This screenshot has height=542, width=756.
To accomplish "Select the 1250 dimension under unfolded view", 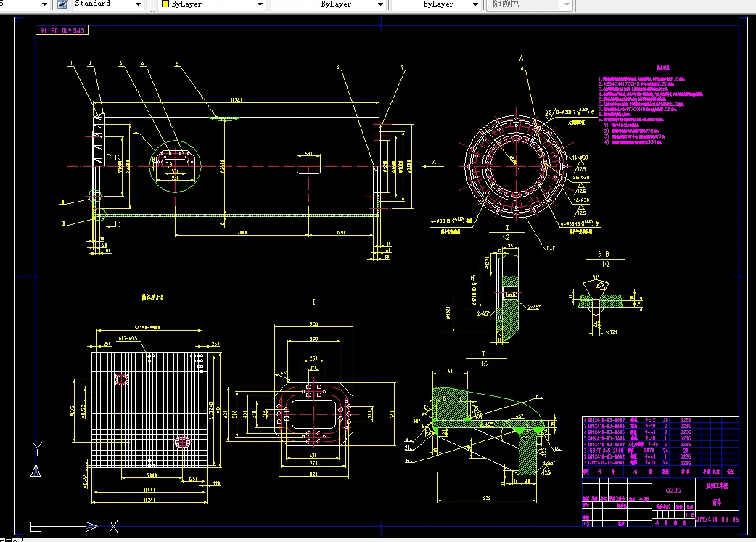I will pyautogui.click(x=193, y=479).
